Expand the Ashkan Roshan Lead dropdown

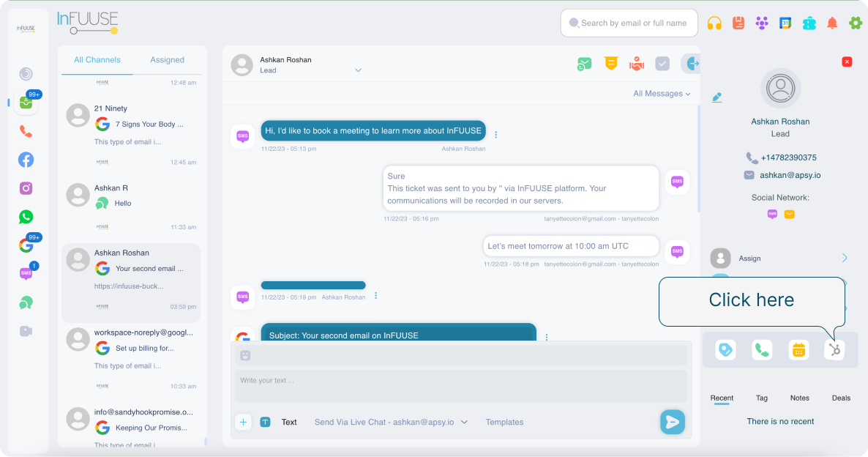tap(358, 70)
